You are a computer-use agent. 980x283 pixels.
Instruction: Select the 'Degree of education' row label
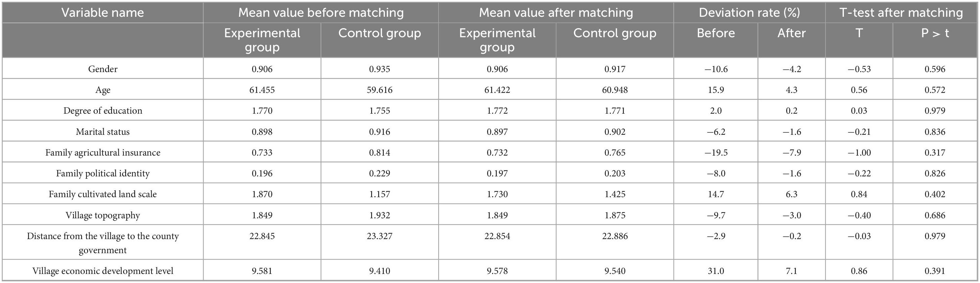103,111
